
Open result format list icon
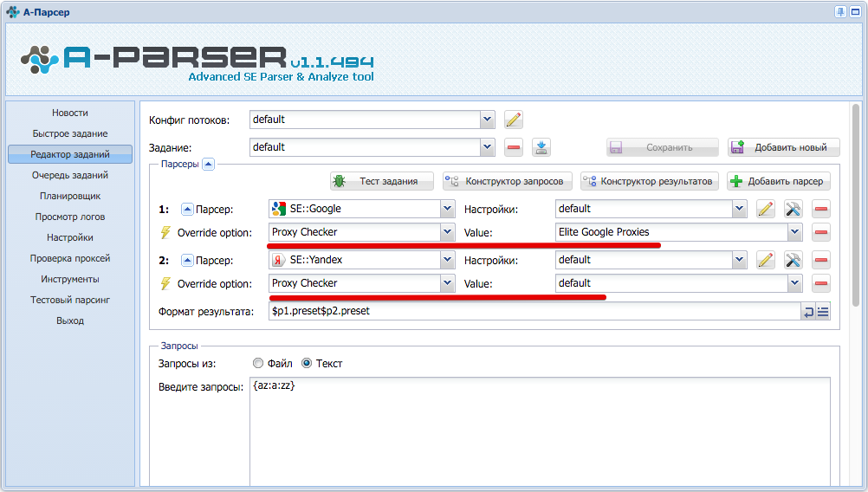pos(823,312)
